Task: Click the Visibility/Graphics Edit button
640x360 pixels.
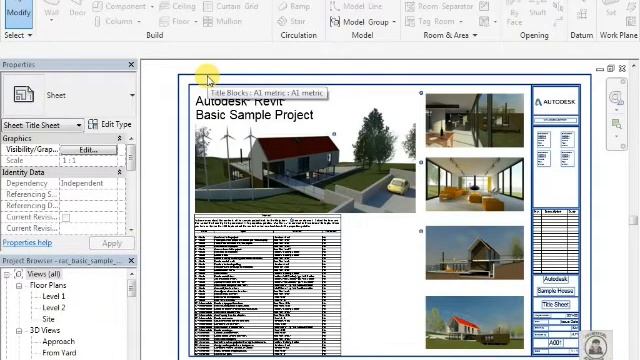Action: [x=88, y=150]
